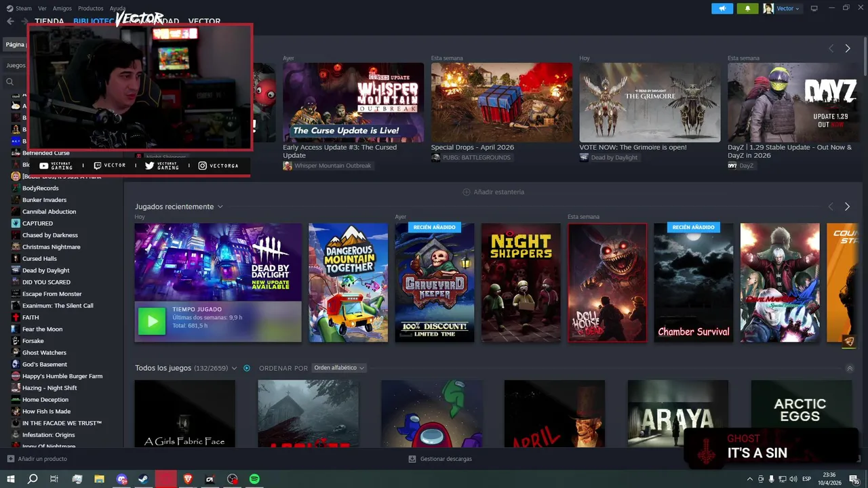Select Cannibal Abduction in sidebar
Image resolution: width=868 pixels, height=488 pixels.
coord(49,211)
